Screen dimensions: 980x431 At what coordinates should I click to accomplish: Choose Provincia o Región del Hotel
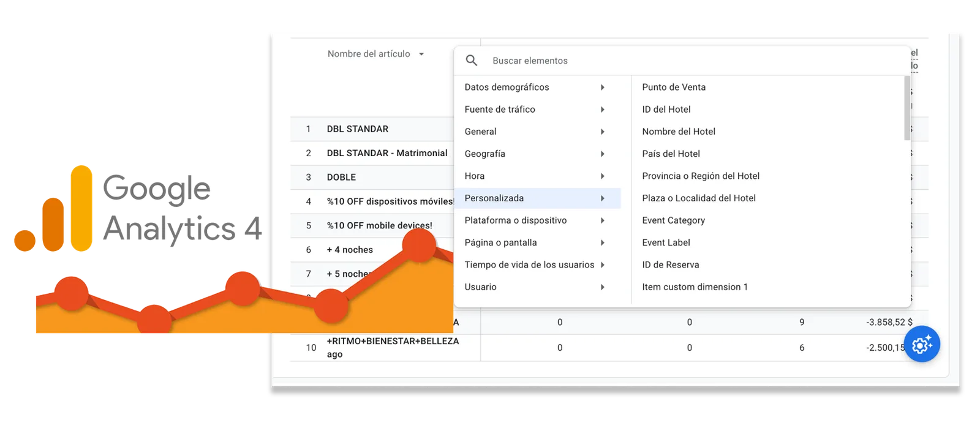coord(701,176)
